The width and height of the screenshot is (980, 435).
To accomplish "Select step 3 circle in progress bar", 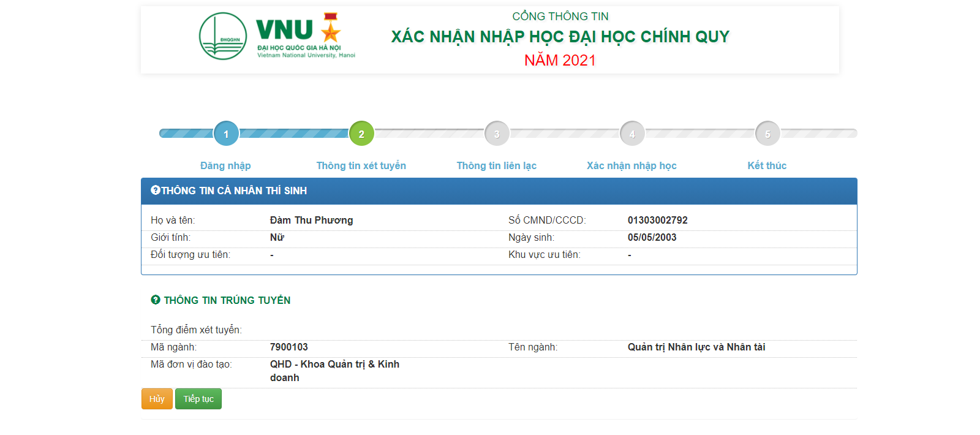I will pyautogui.click(x=497, y=134).
